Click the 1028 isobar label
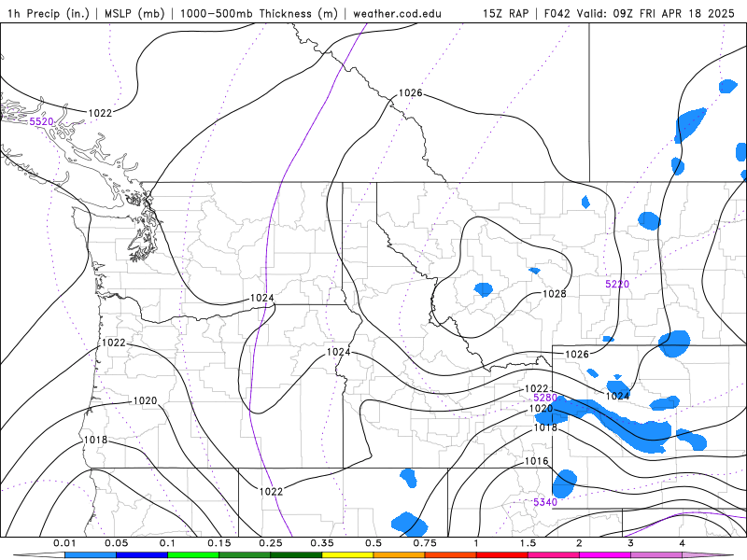The width and height of the screenshot is (747, 560). pyautogui.click(x=555, y=294)
